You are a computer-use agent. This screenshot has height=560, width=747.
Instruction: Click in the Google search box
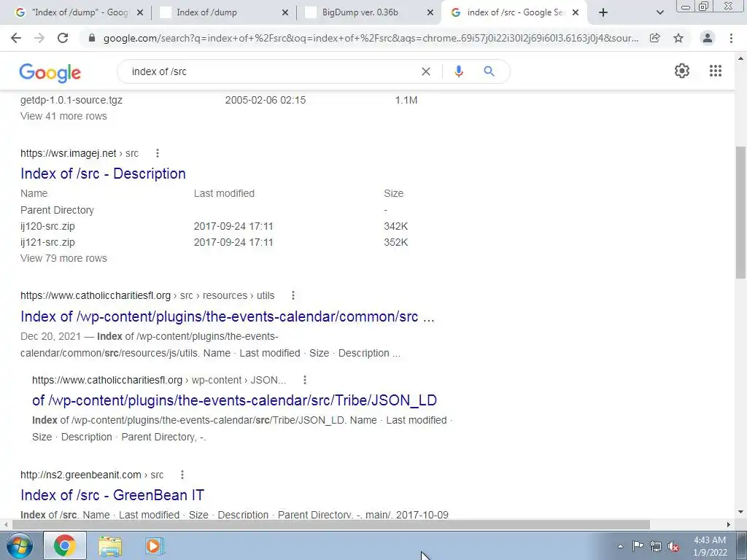coord(271,71)
